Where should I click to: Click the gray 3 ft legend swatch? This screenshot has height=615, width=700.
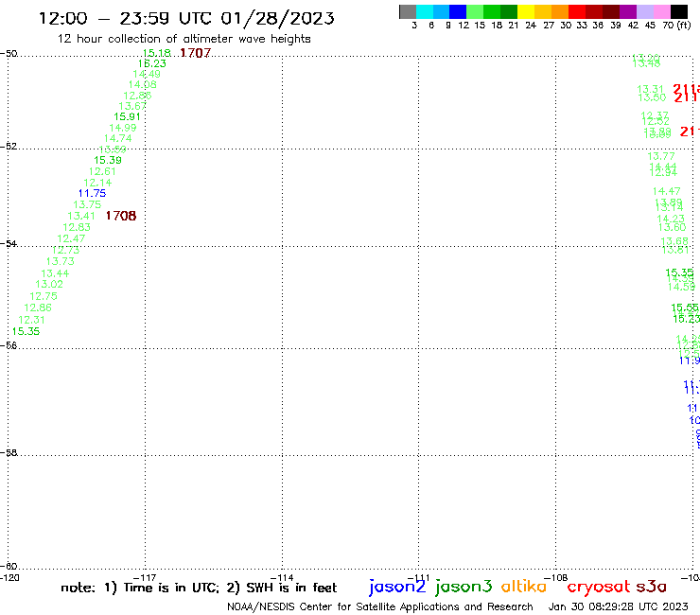pos(408,11)
